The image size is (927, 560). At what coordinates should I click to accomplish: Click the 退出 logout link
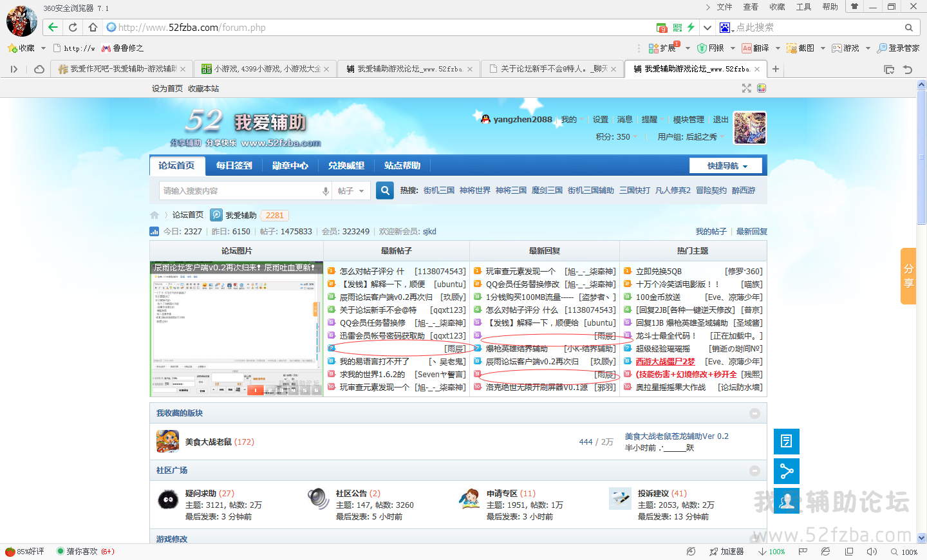[x=720, y=119]
